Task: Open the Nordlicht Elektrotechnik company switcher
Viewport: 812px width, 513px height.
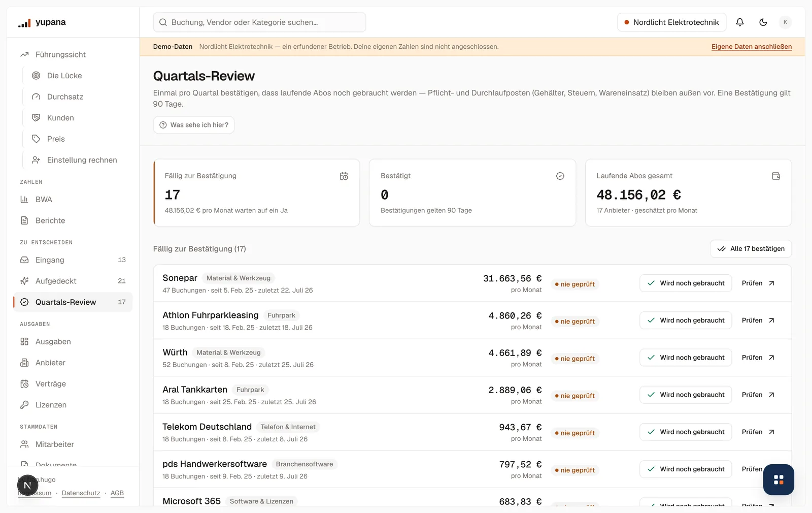Action: coord(671,22)
